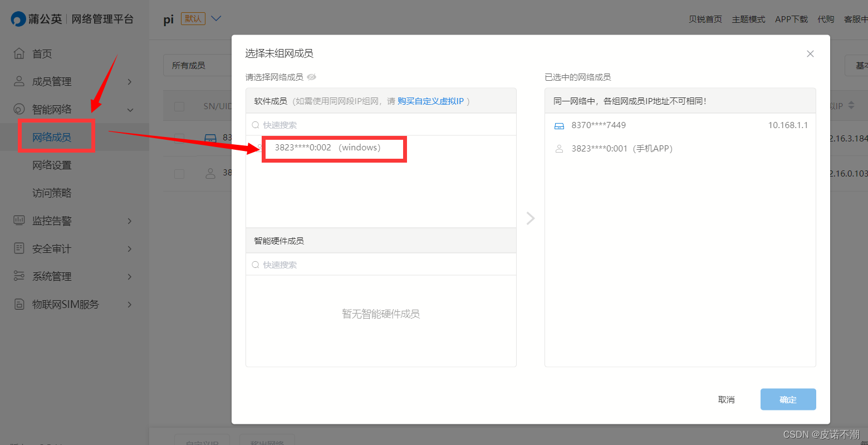Open 贝锐首页 in the top bar
Image resolution: width=868 pixels, height=445 pixels.
(705, 19)
